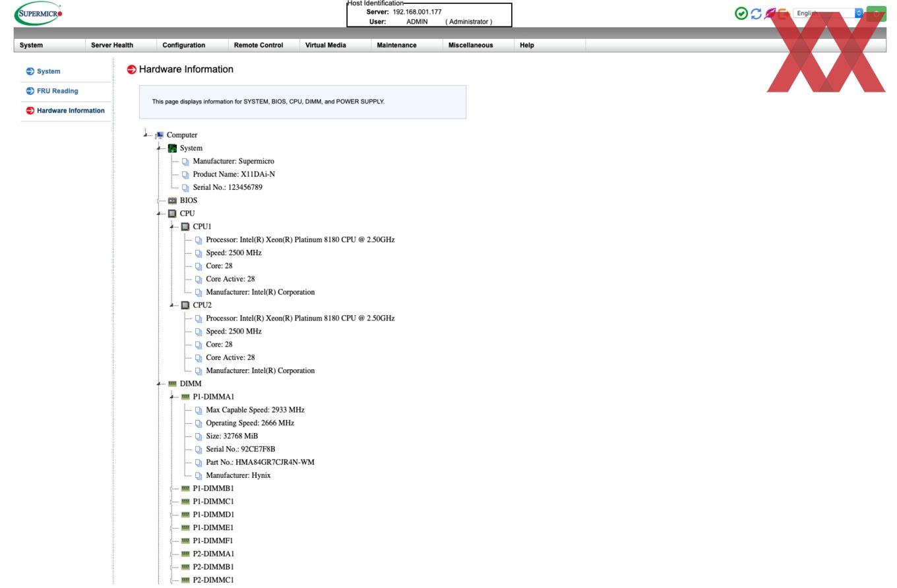The height and width of the screenshot is (588, 897).
Task: Open the Configuration menu
Action: (193, 45)
